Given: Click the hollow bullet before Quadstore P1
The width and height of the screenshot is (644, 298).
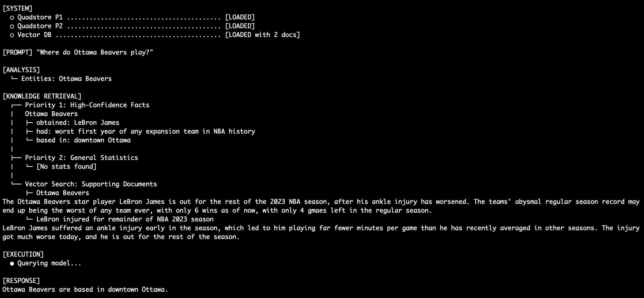Looking at the screenshot, I should coord(12,18).
